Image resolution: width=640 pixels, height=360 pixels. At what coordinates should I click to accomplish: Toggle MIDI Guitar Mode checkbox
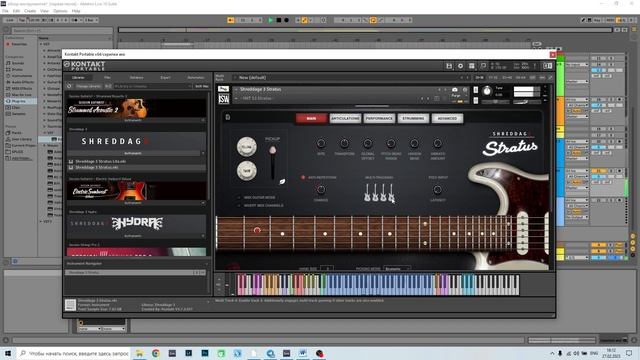click(x=239, y=198)
